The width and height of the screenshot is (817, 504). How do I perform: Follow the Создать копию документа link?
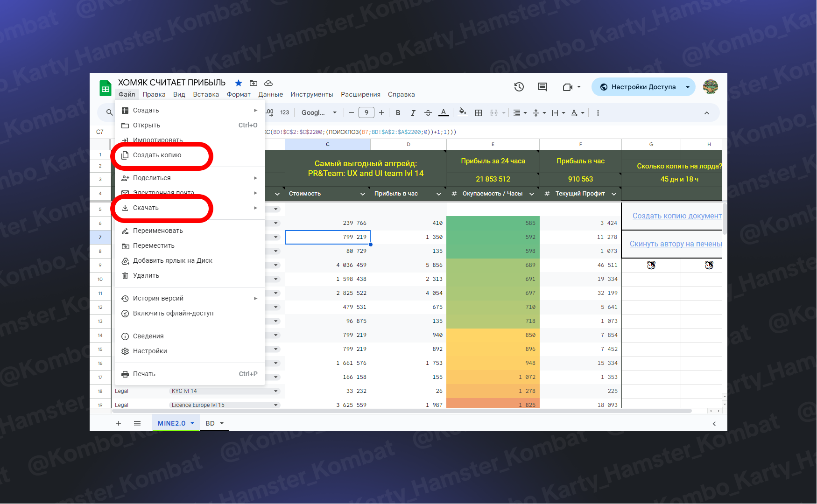(677, 216)
